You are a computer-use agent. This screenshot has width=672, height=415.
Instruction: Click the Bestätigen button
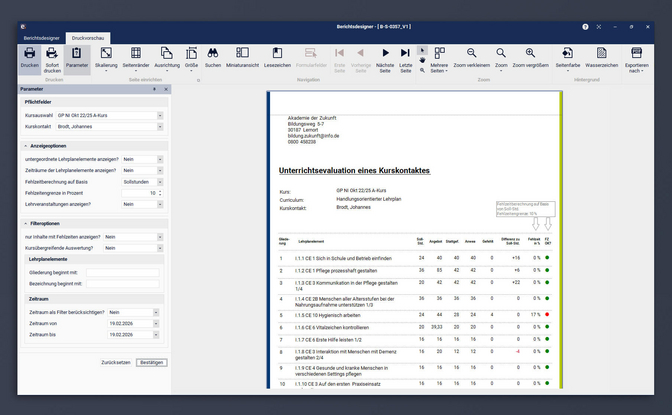151,362
